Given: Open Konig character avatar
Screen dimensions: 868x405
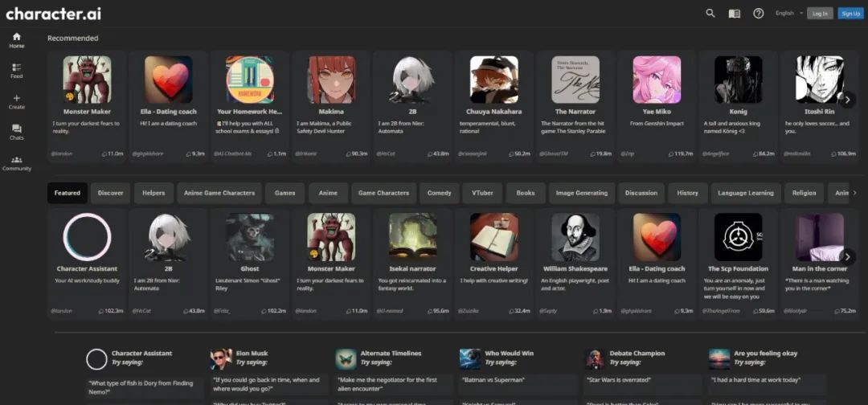Looking at the screenshot, I should coord(738,79).
